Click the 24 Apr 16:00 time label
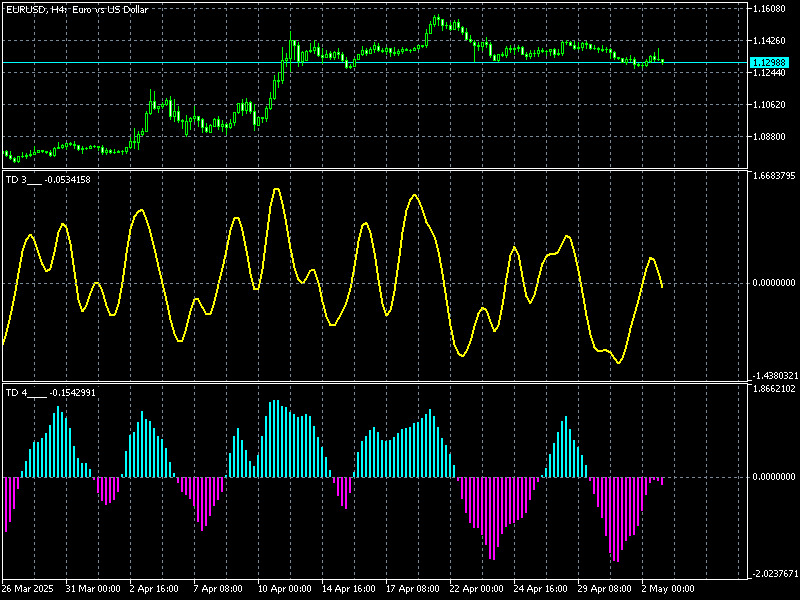 pos(540,589)
